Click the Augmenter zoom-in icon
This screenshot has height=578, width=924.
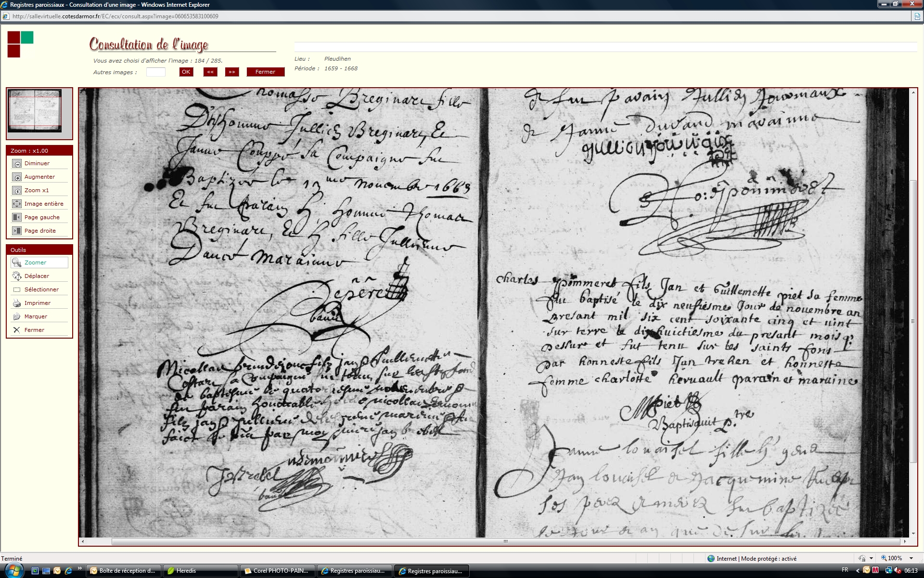coord(17,177)
